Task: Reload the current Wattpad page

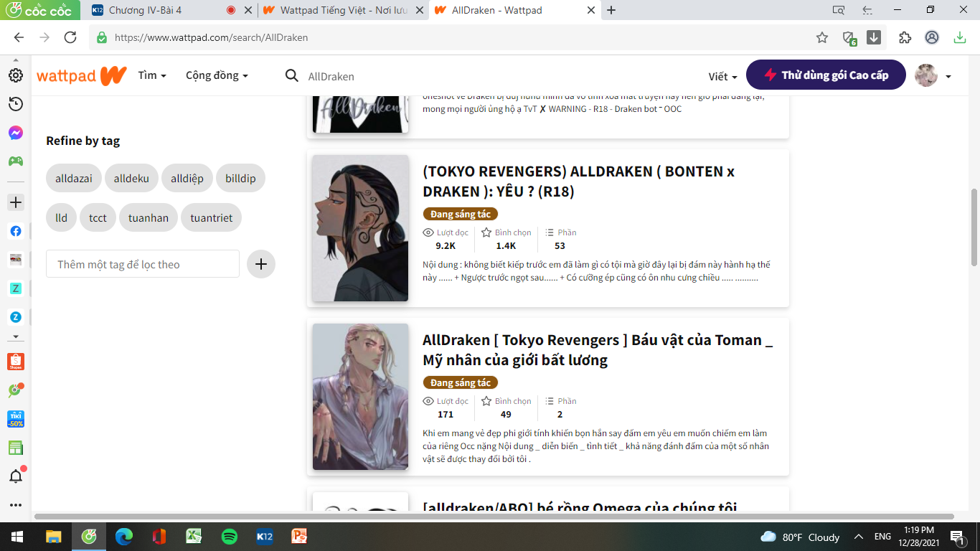Action: tap(70, 37)
